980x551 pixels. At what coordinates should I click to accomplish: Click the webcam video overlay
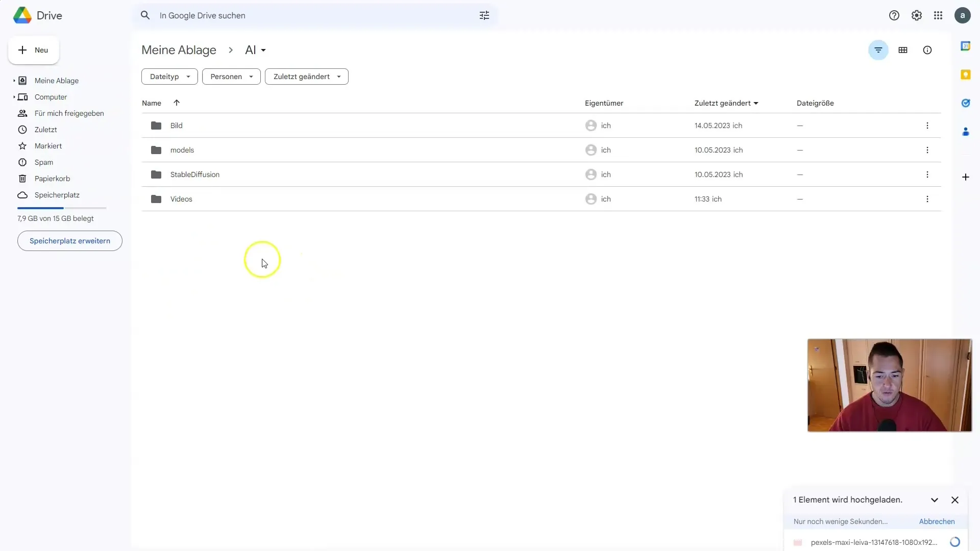coord(890,385)
